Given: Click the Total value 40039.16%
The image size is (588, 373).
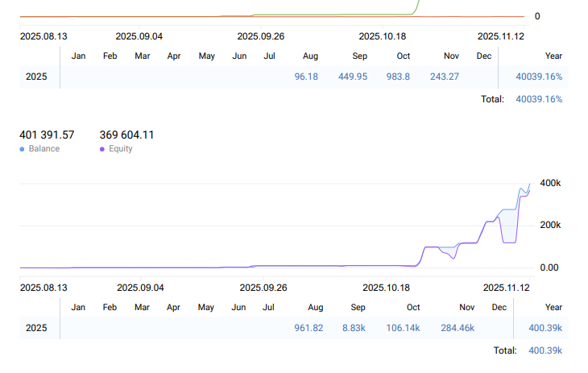Looking at the screenshot, I should (539, 99).
